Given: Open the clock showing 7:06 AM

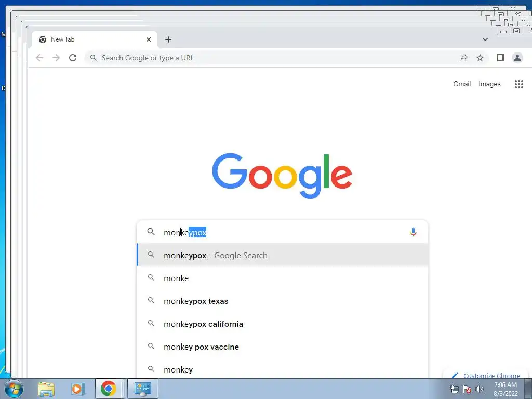Looking at the screenshot, I should click(x=506, y=389).
